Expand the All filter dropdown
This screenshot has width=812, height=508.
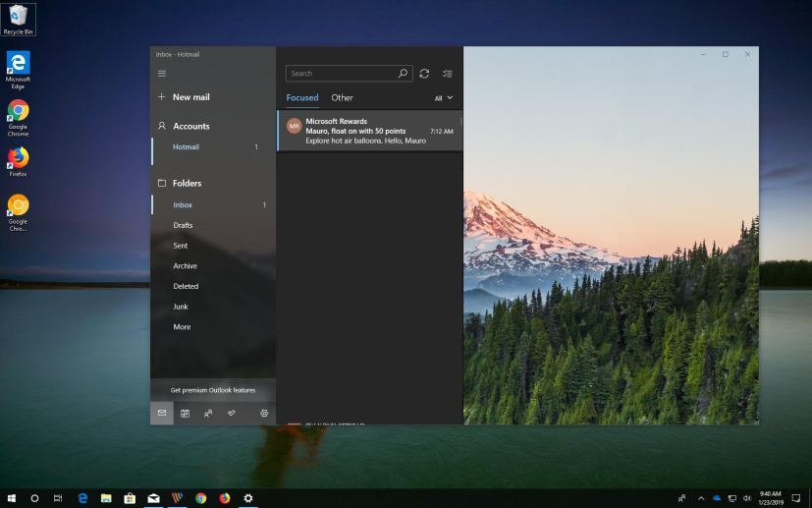(x=443, y=98)
